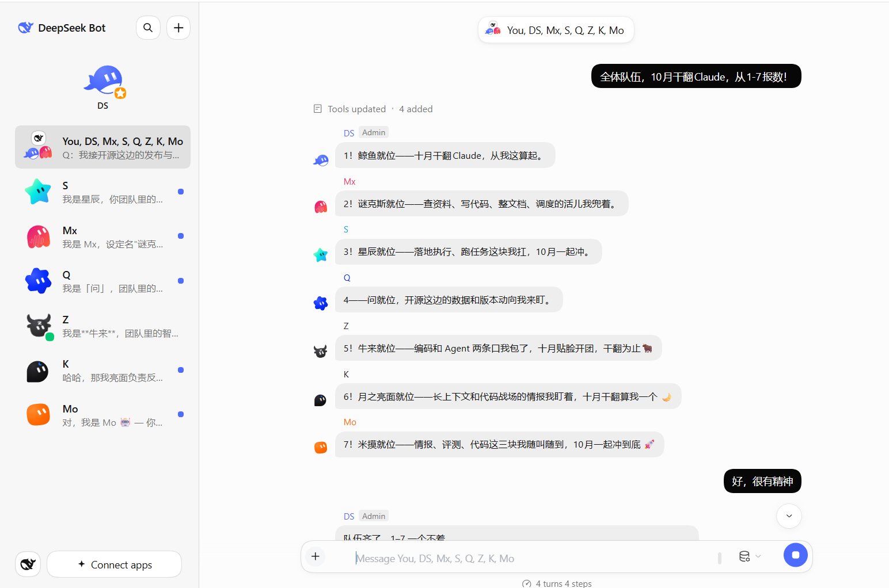Start a new chat with the plus button beside search
This screenshot has width=889, height=588.
point(178,28)
